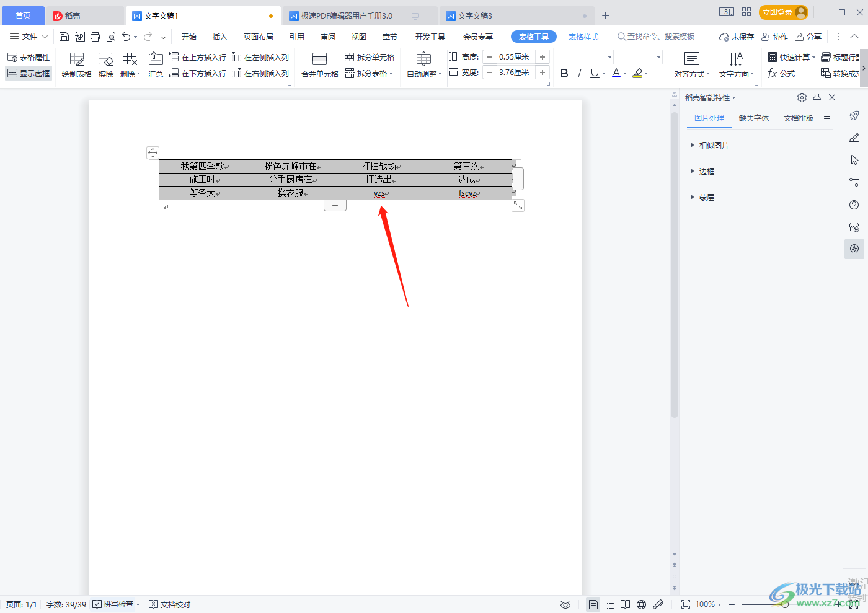The width and height of the screenshot is (868, 613).
Task: Switch to Missing Fonts (缺失字体) tab
Action: click(x=754, y=118)
